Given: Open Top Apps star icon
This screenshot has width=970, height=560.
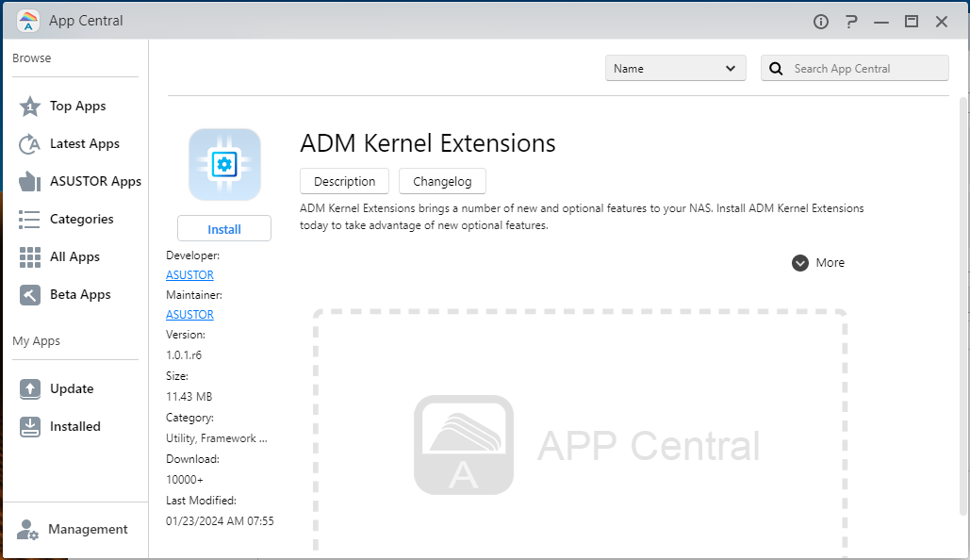Looking at the screenshot, I should click(30, 107).
